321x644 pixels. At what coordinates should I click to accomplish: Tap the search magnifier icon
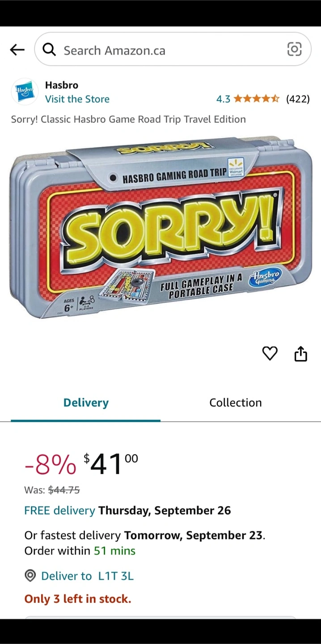click(49, 50)
